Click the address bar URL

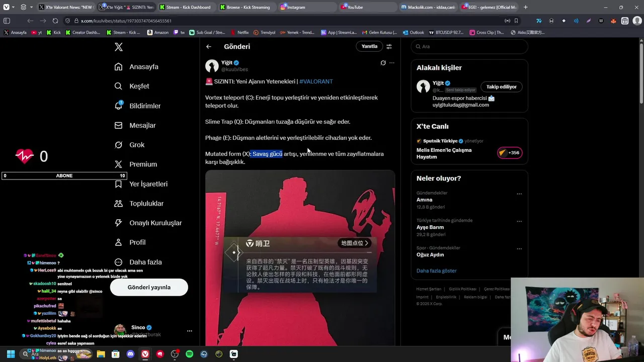(126, 21)
